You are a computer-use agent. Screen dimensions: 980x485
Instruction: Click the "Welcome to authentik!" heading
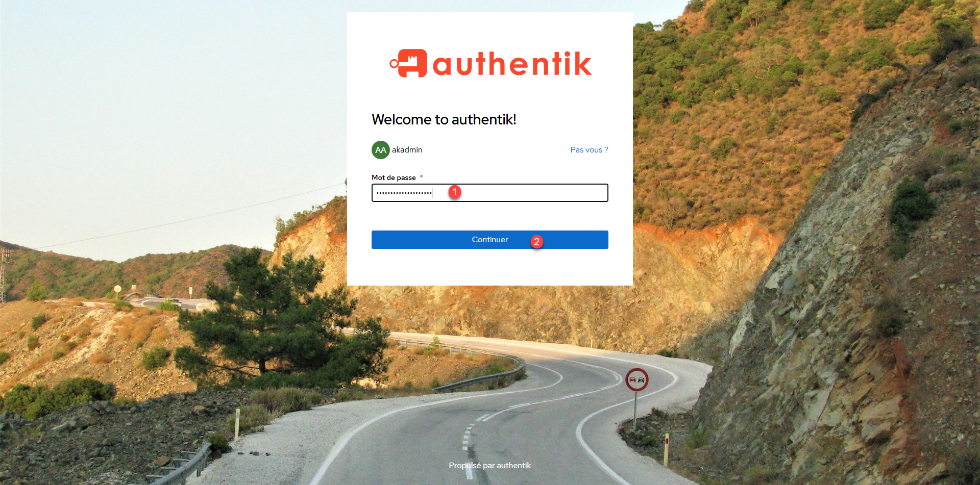click(444, 119)
